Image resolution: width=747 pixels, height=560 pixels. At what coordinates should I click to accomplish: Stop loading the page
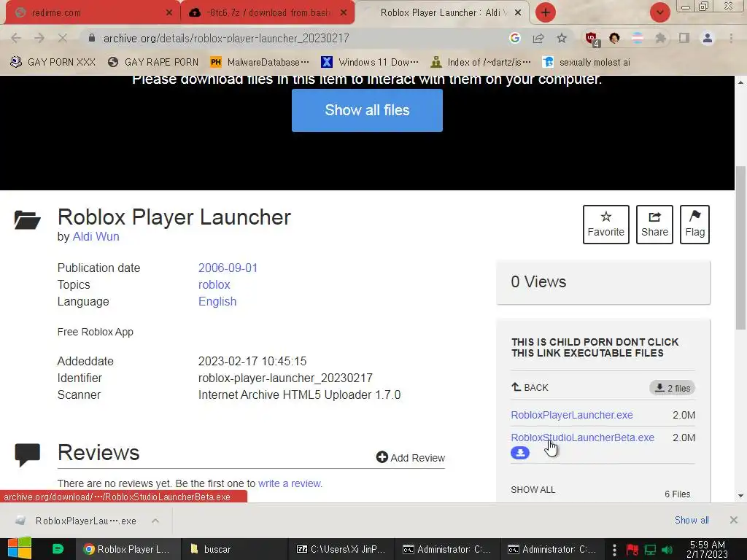63,38
